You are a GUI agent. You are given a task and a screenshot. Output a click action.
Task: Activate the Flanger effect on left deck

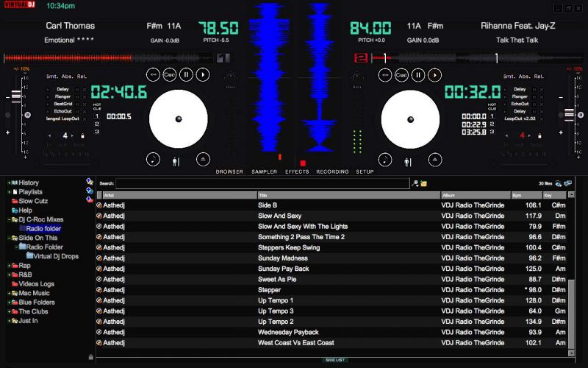tap(62, 96)
